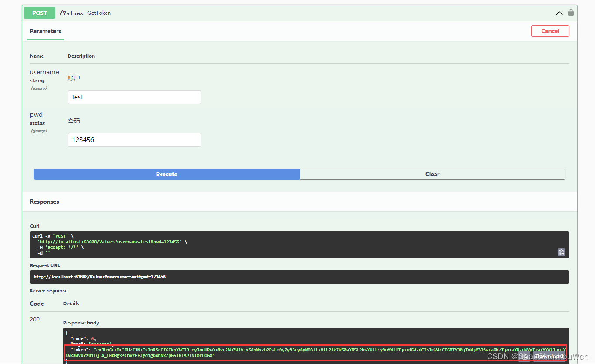Click the Responses section header
Image resolution: width=595 pixels, height=364 pixels.
tap(44, 201)
